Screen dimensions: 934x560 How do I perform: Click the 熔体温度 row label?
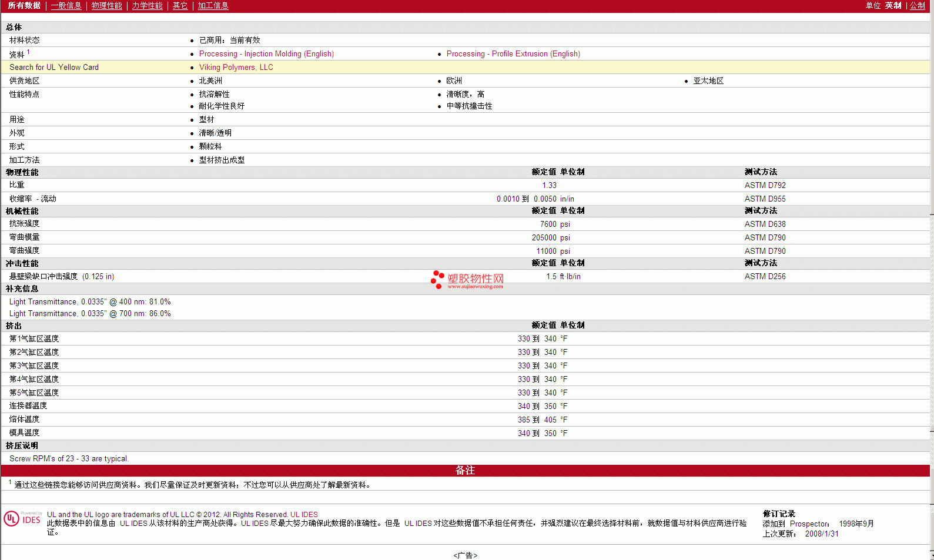[x=24, y=420]
